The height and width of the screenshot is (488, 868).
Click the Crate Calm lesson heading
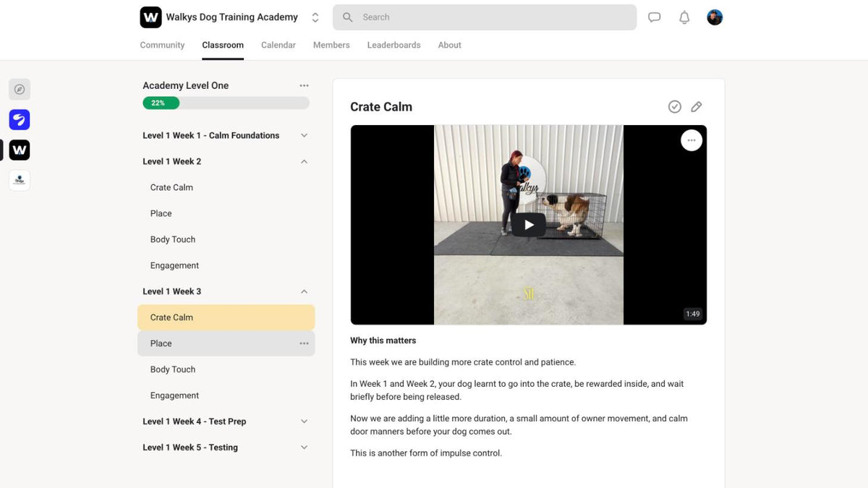(x=381, y=107)
